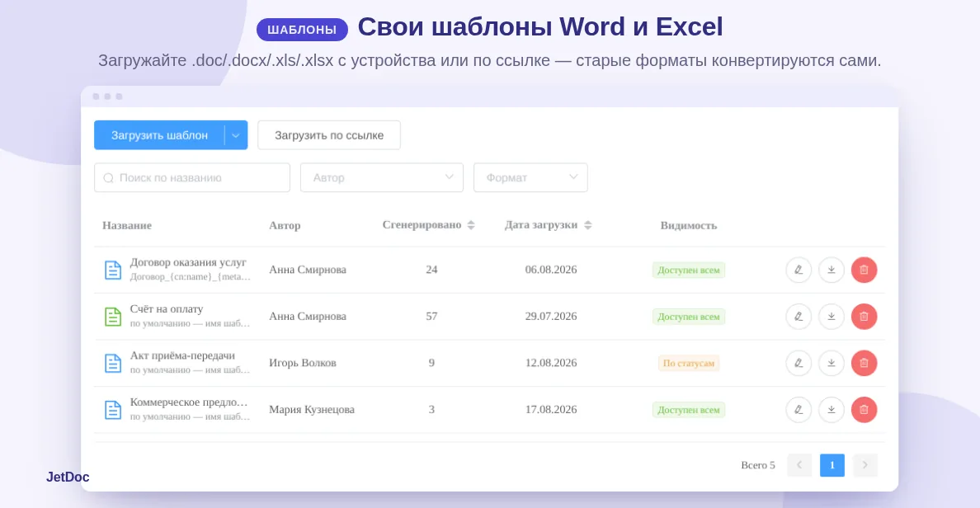Click the date 06.08.2026

click(550, 270)
